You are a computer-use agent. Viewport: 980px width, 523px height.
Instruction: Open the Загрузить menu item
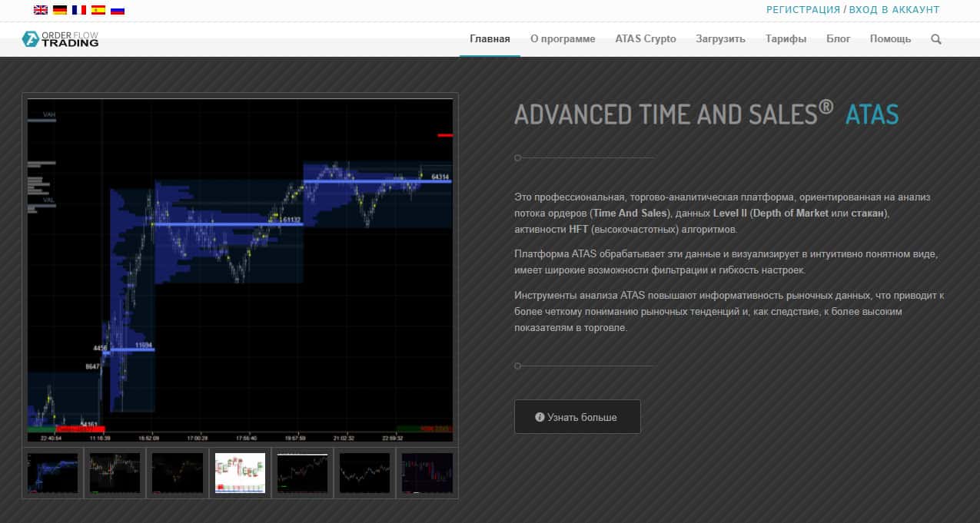point(721,39)
